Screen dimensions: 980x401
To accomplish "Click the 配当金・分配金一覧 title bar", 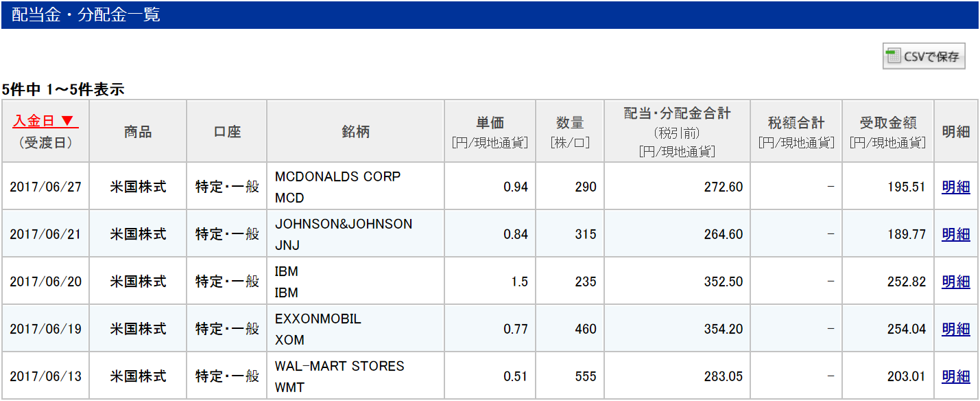I will (x=490, y=15).
